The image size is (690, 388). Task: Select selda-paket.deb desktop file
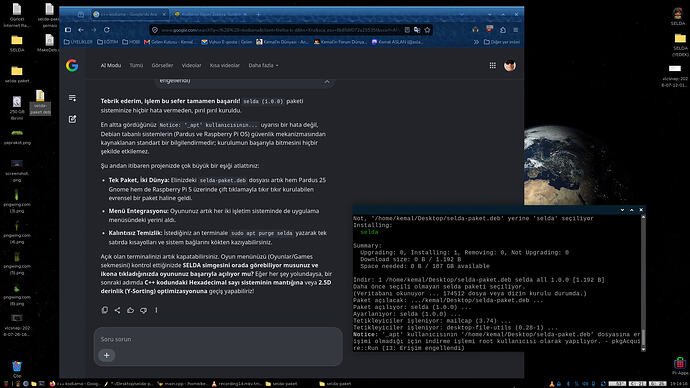tap(40, 102)
